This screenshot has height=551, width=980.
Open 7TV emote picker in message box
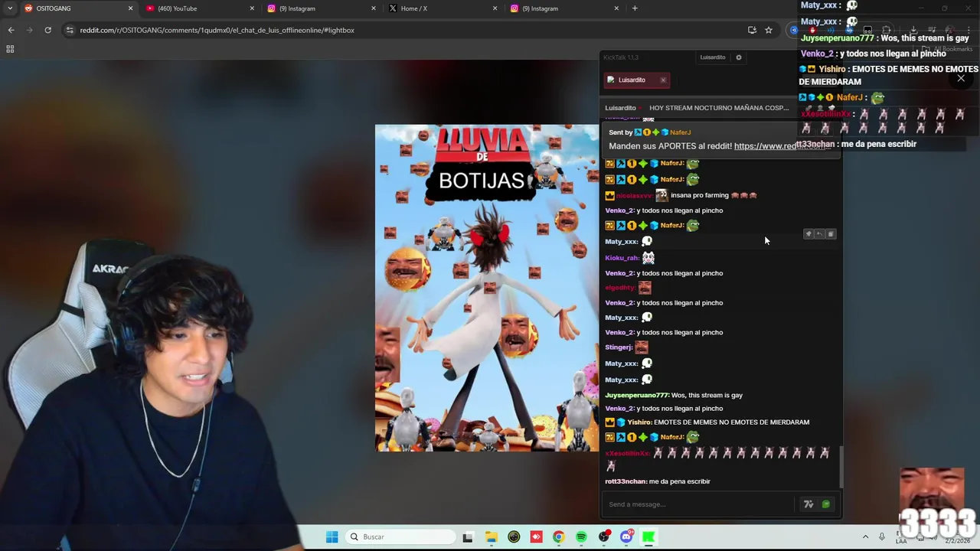click(808, 504)
